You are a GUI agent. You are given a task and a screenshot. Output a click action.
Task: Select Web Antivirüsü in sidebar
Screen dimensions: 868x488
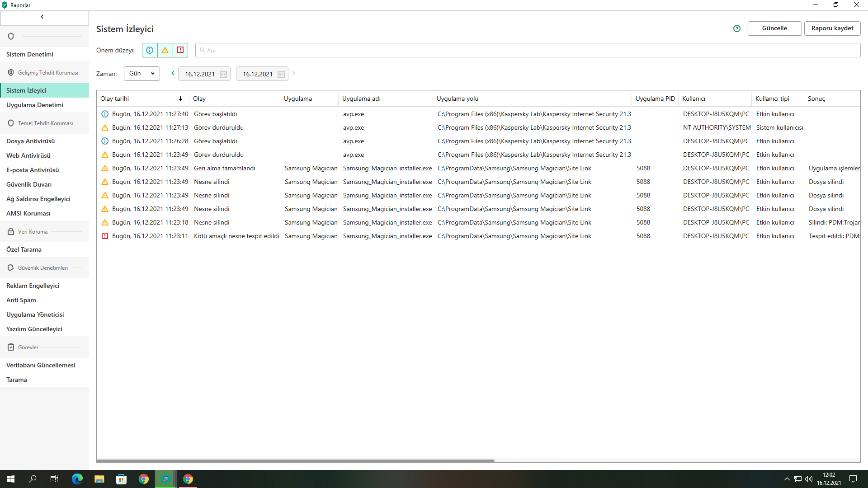[28, 155]
